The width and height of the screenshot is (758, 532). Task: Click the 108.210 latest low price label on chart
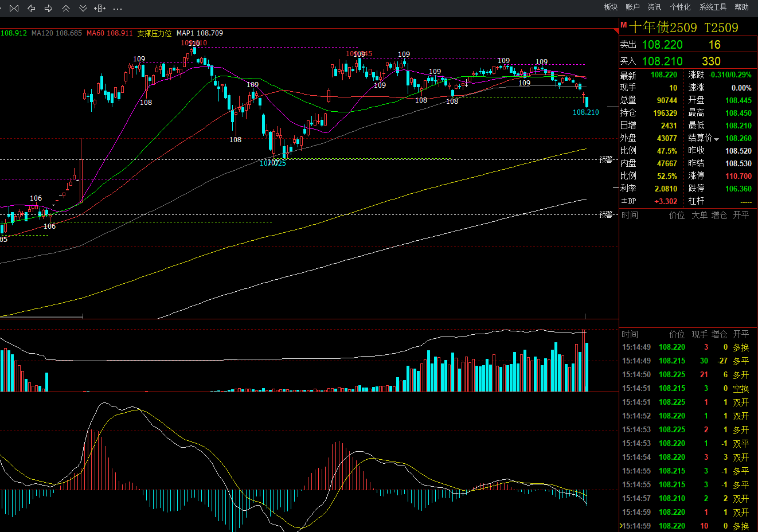point(585,112)
